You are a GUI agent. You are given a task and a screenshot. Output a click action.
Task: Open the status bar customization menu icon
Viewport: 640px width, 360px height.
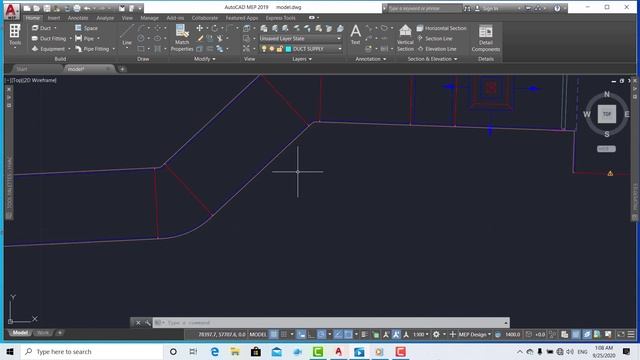[631, 334]
